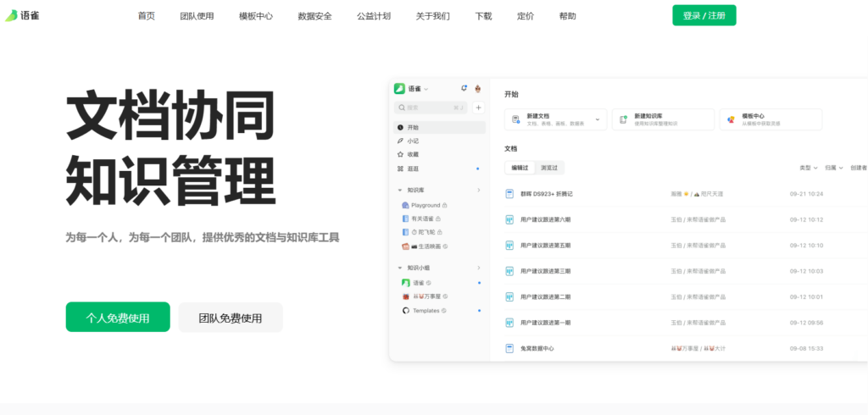The width and height of the screenshot is (868, 415).
Task: Open the 归属 filter dropdown
Action: [x=834, y=168]
